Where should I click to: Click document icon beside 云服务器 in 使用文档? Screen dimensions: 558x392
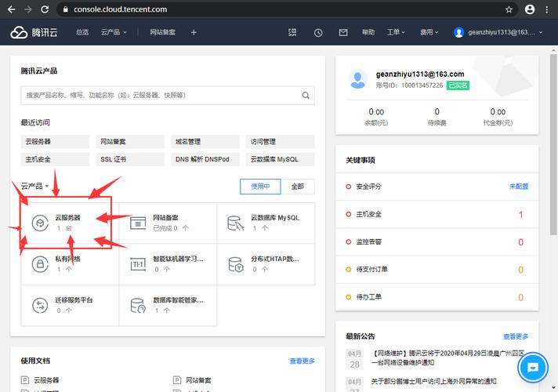coord(25,380)
